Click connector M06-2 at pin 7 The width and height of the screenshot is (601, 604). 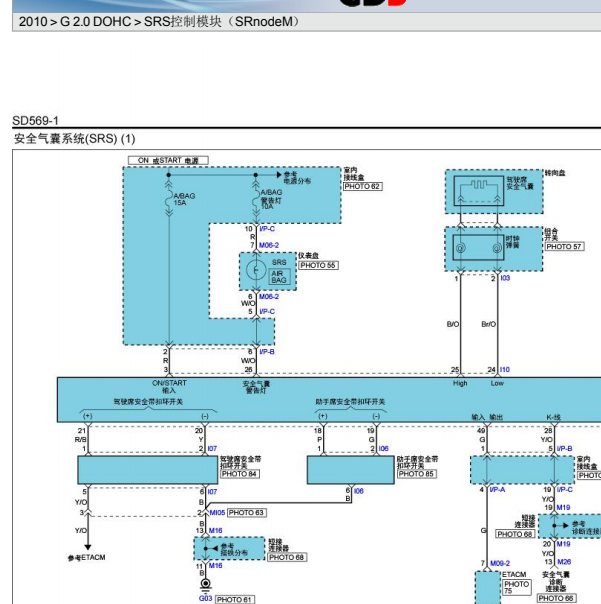pos(269,245)
